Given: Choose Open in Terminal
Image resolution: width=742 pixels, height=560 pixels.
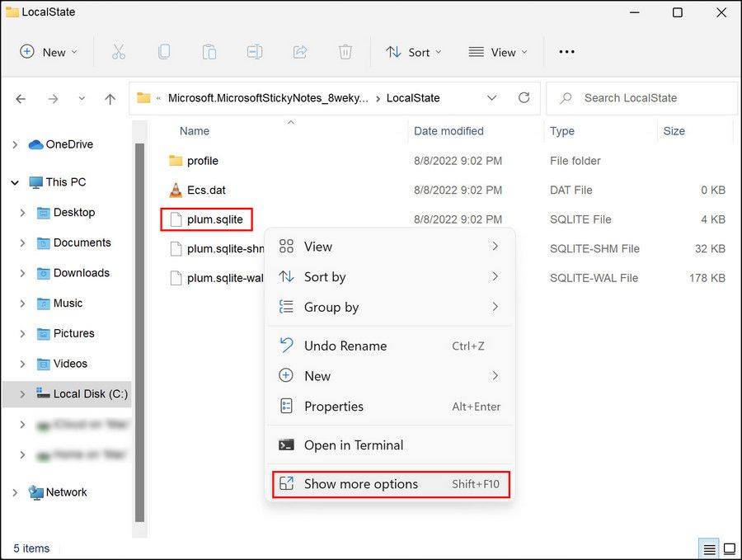Looking at the screenshot, I should tap(390, 445).
